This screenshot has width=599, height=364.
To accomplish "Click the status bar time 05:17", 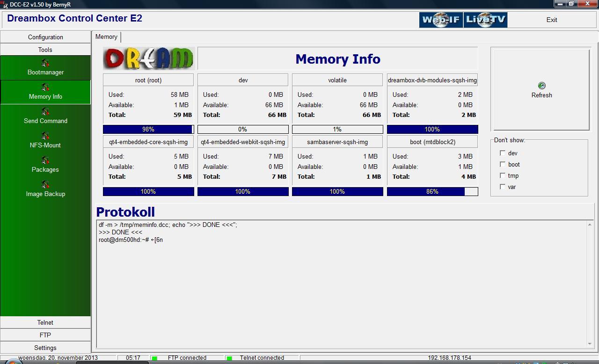I will (x=133, y=358).
